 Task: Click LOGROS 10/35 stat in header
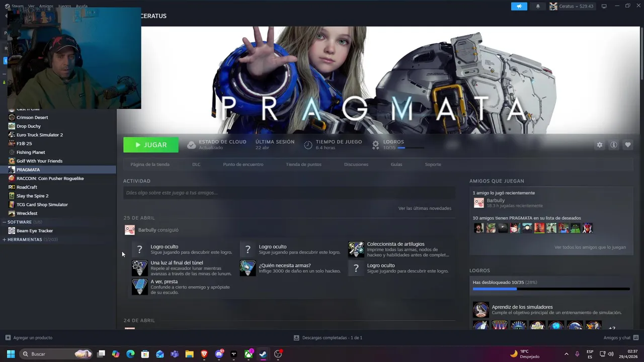(397, 145)
